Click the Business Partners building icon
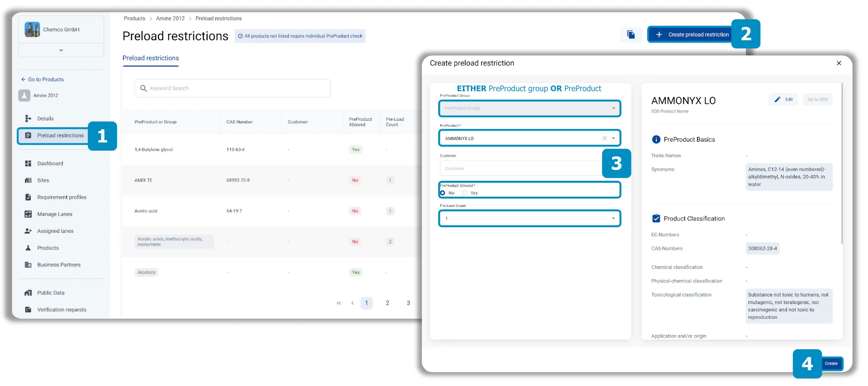The height and width of the screenshot is (386, 868). pos(28,265)
